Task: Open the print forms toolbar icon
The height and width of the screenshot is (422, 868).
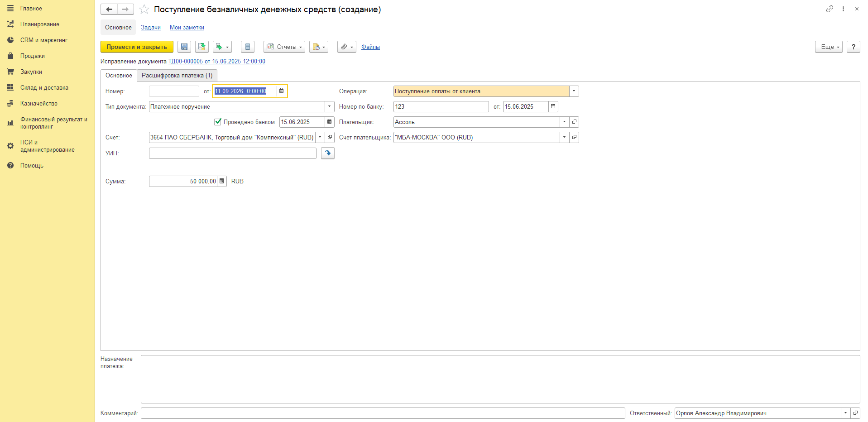Action: coord(319,47)
